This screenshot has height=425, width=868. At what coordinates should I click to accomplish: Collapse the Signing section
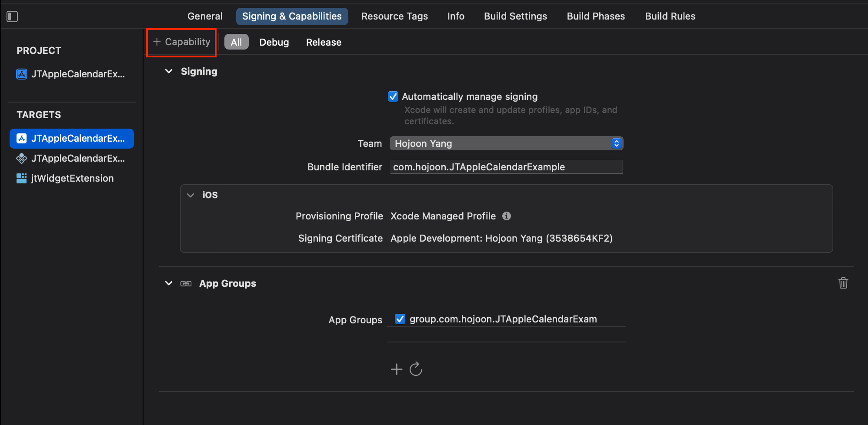click(169, 71)
